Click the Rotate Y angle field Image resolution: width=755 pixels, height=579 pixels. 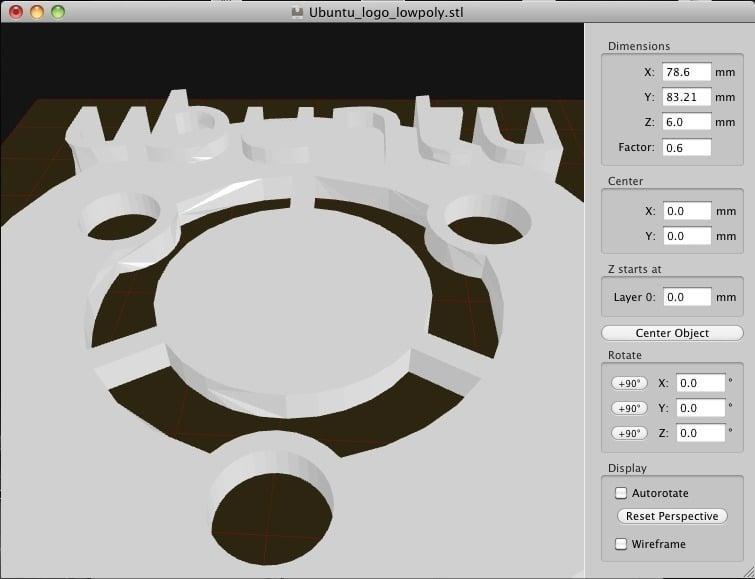[x=700, y=408]
